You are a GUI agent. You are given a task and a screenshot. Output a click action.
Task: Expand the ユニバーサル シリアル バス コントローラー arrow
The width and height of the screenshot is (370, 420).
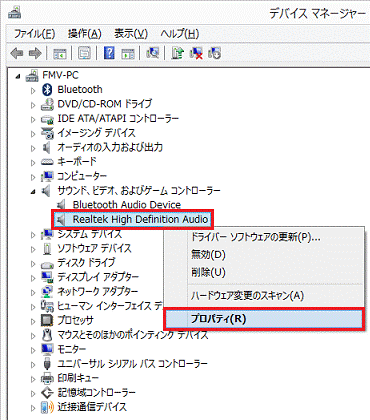tap(33, 364)
